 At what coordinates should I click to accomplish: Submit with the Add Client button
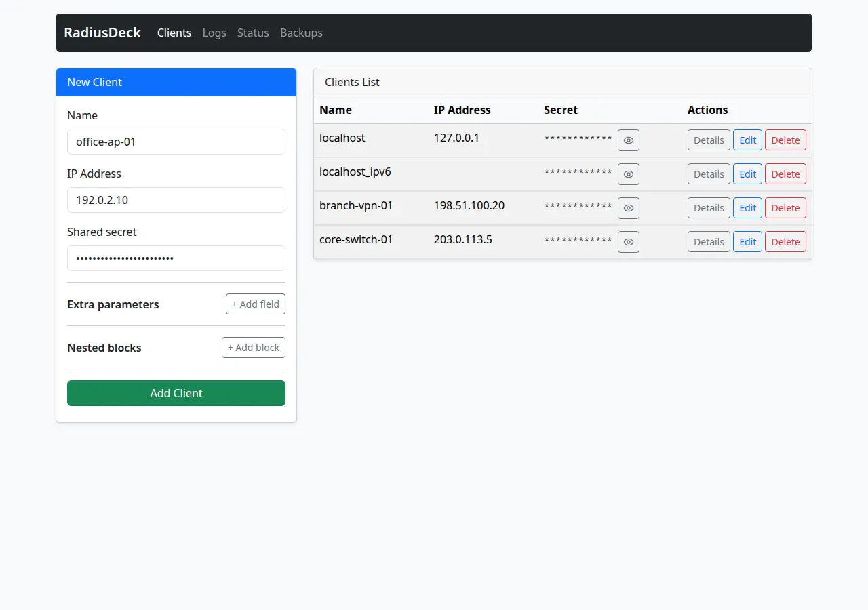[x=176, y=393]
